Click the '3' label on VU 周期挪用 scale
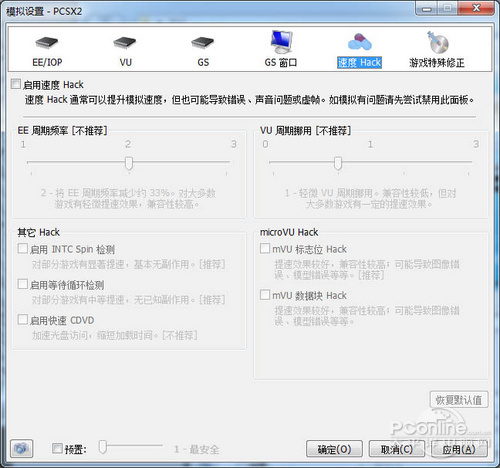This screenshot has width=500, height=468. pyautogui.click(x=476, y=144)
